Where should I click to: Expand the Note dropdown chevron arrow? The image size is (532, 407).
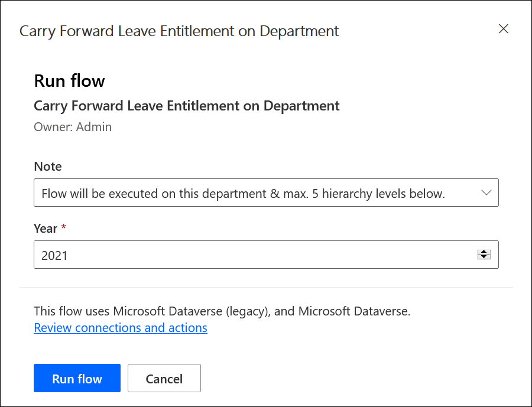[486, 193]
